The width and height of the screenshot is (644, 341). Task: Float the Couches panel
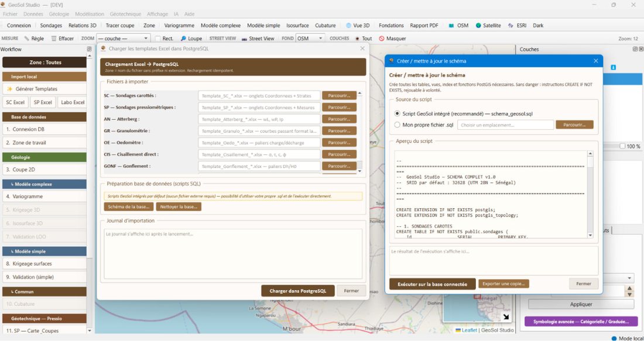(635, 49)
